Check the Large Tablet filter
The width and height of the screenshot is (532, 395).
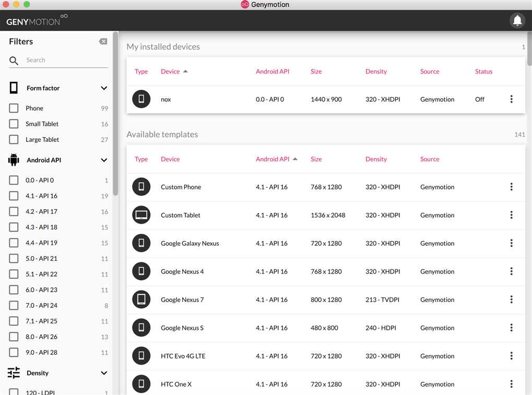(14, 139)
